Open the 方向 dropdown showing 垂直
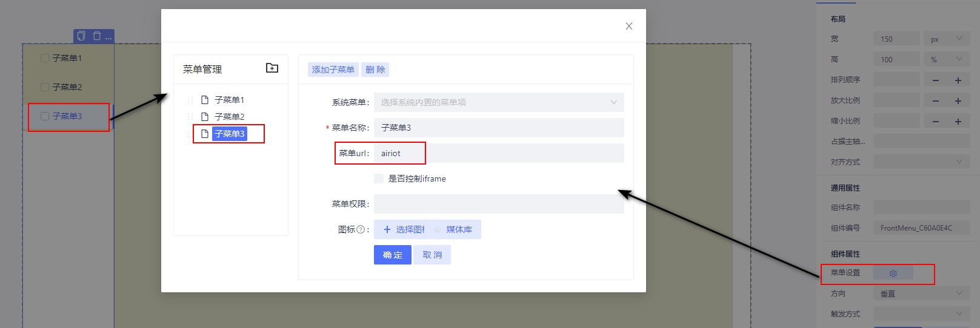Screen dimensions: 980x328 (922, 294)
